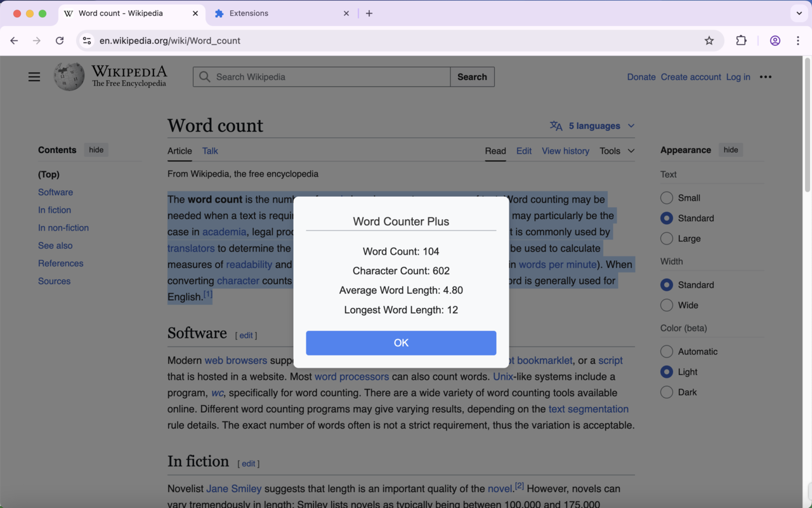Screen dimensions: 812x508
Task: Open the 5 languages dropdown
Action: [591, 126]
